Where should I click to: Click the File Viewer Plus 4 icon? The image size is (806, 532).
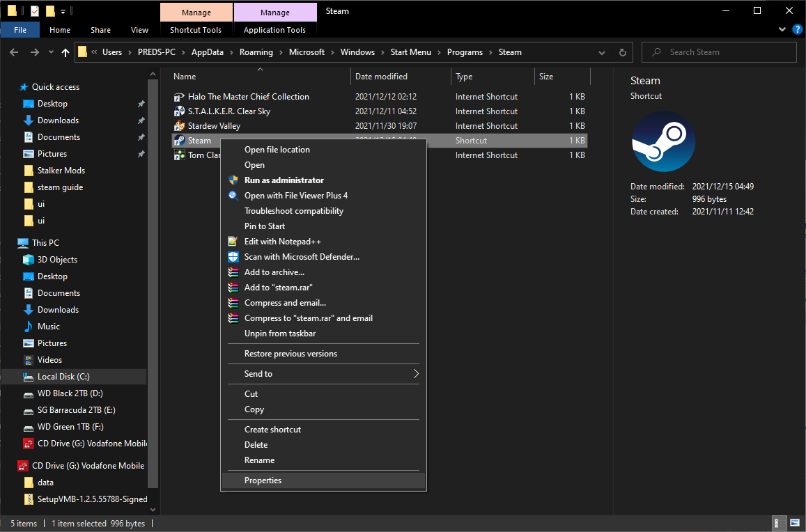coord(233,196)
